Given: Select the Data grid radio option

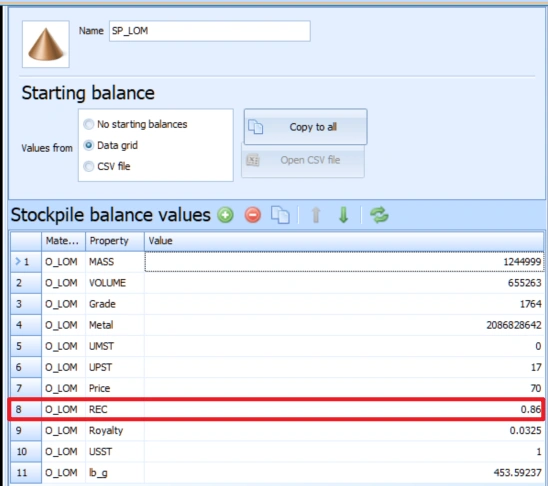Looking at the screenshot, I should point(110,145).
